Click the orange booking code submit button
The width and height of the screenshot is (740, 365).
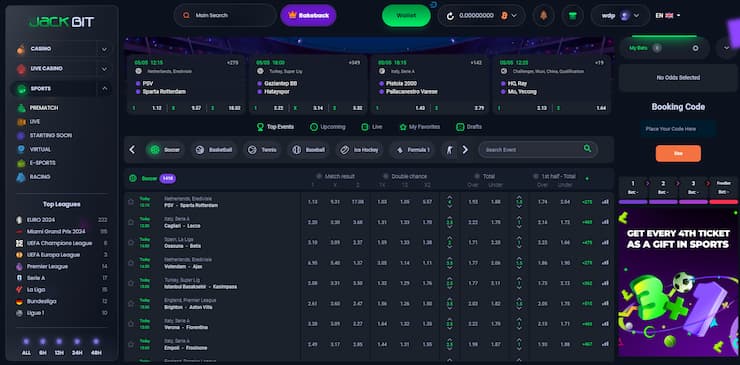tap(678, 153)
